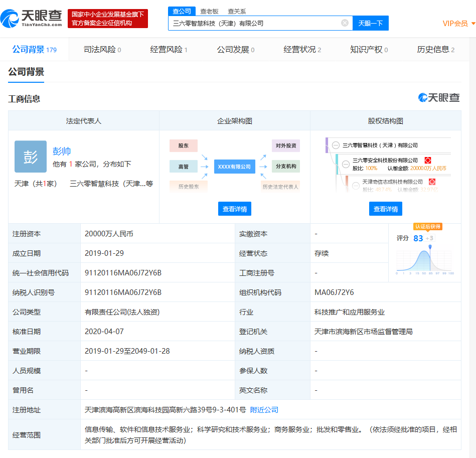The width and height of the screenshot is (476, 458).
Task: Click the 天眼一下 search button
Action: tap(370, 23)
